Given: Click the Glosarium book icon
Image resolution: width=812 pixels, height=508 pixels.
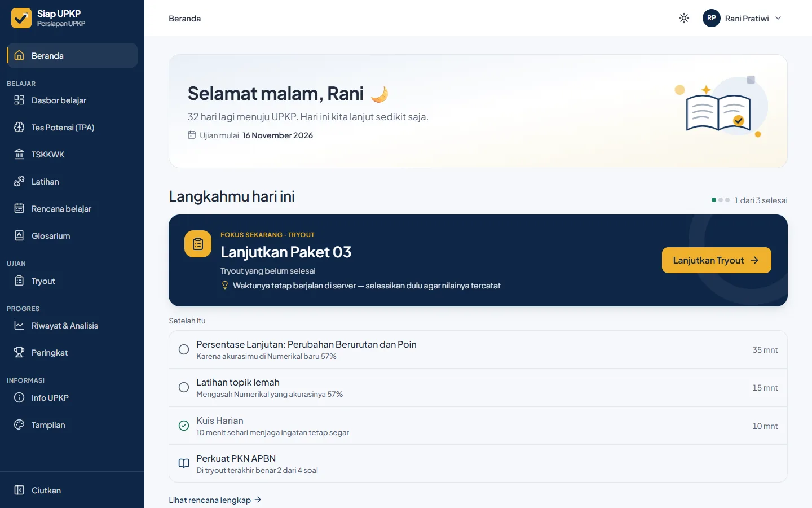Looking at the screenshot, I should [x=19, y=235].
